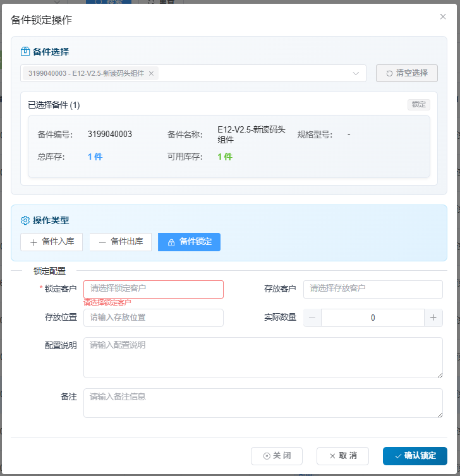The image size is (460, 476).
Task: Close the 备件锁定操作 dialog with X
Action: (443, 16)
